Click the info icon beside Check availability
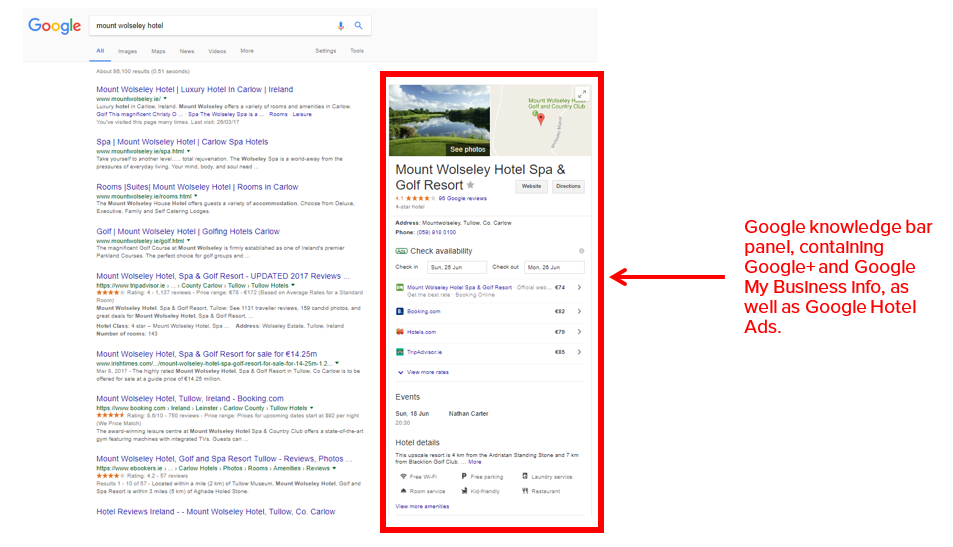The height and width of the screenshot is (547, 953). 582,251
